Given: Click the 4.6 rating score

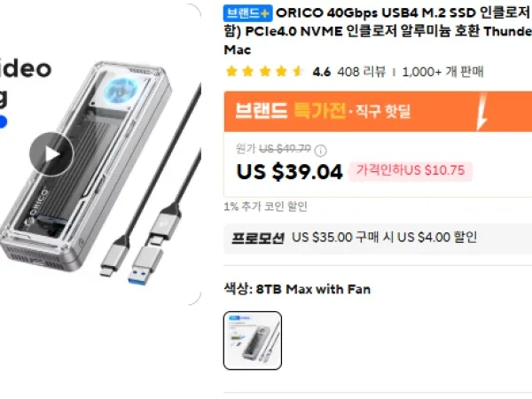Looking at the screenshot, I should tap(321, 72).
